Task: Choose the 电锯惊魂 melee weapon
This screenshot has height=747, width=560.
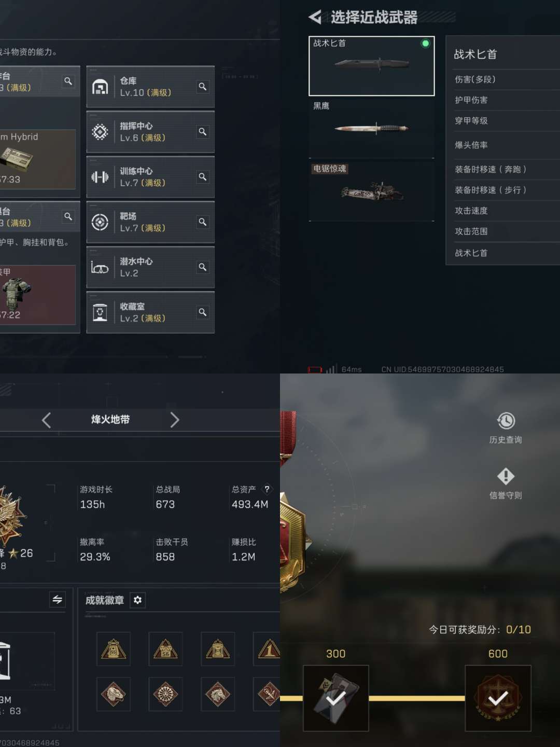Action: 372,191
